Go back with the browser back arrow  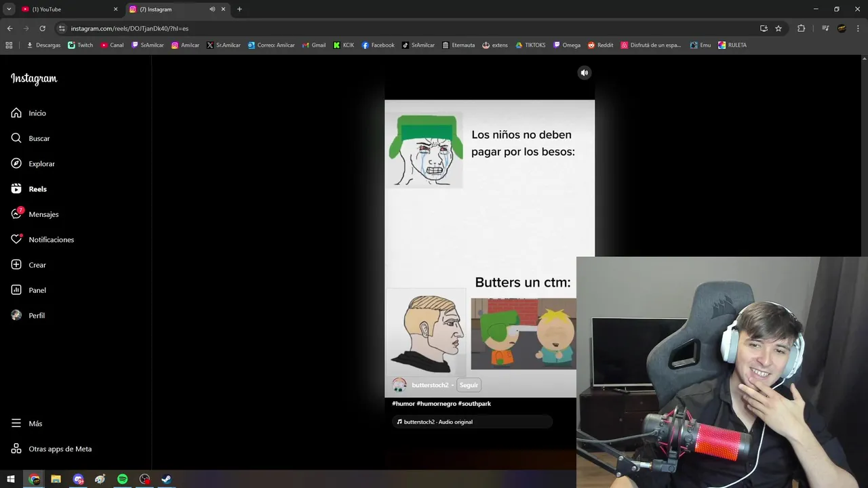tap(9, 28)
